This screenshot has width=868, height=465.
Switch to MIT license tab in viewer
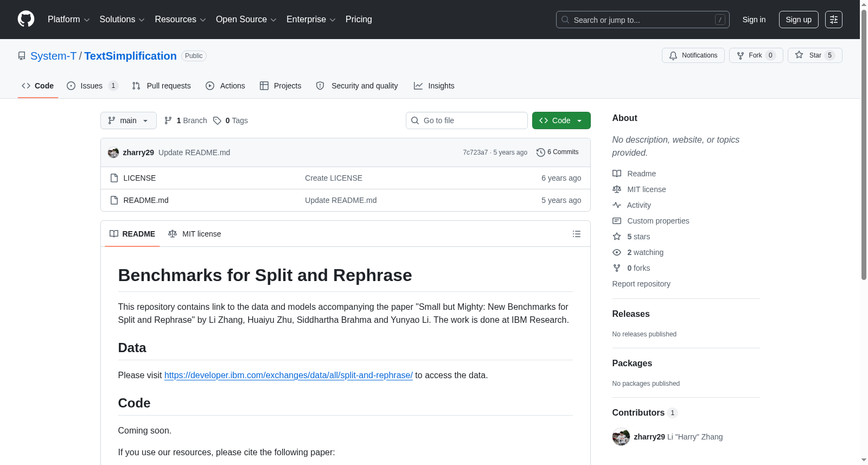pos(195,234)
